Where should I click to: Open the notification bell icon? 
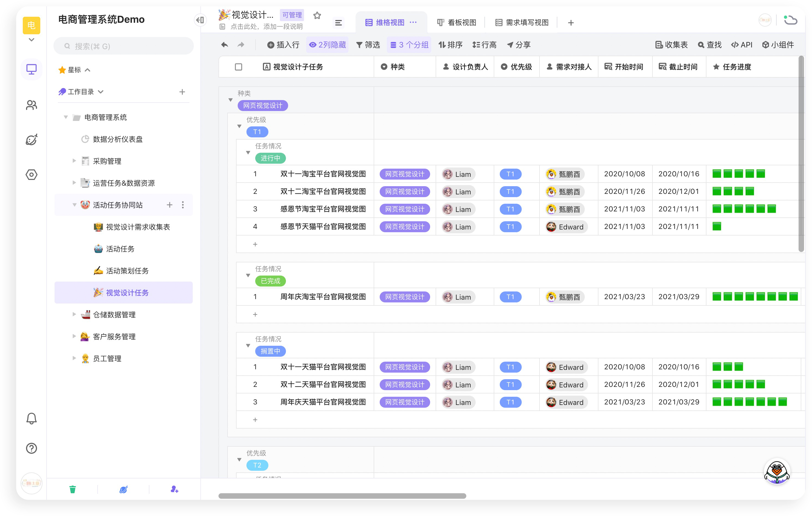31,419
